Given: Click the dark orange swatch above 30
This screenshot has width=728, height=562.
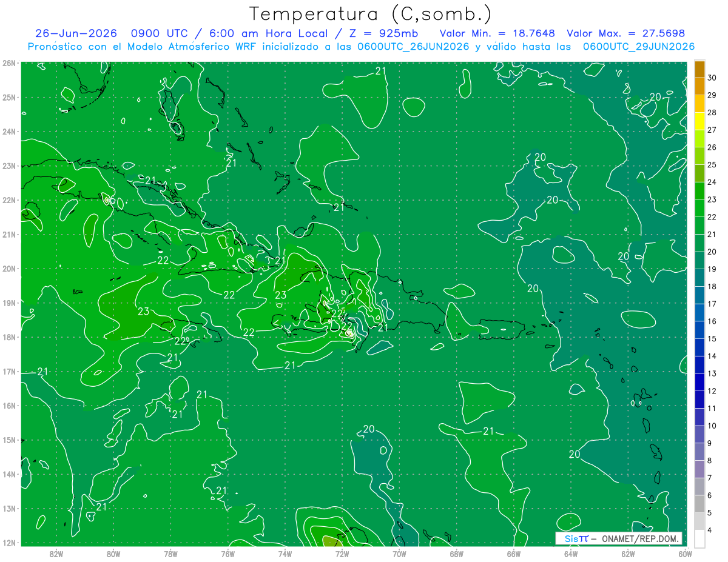Looking at the screenshot, I should (x=699, y=69).
